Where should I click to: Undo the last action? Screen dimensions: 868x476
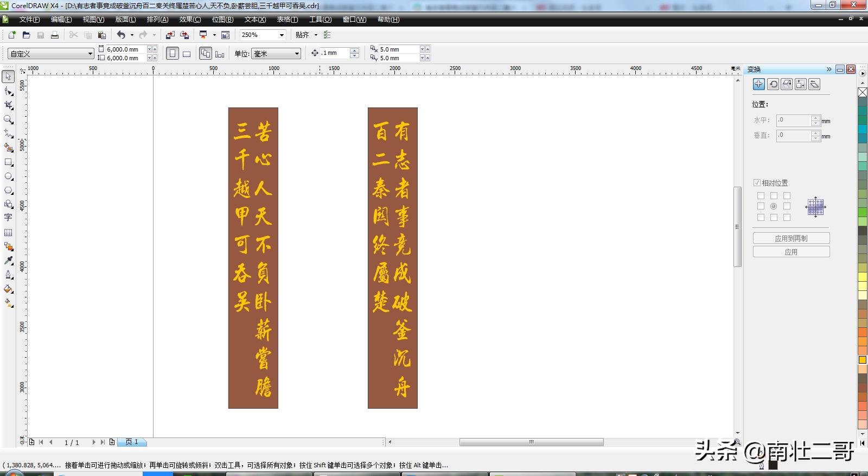(121, 35)
